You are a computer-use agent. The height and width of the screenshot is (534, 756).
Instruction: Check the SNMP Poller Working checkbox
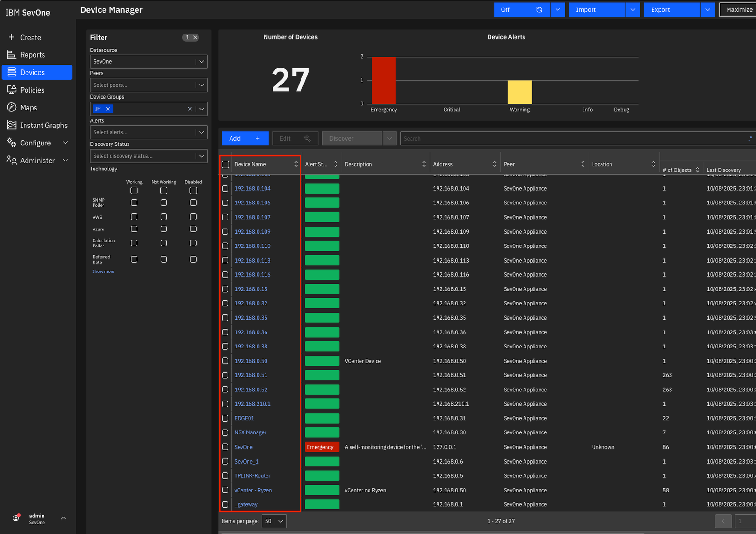(x=134, y=203)
